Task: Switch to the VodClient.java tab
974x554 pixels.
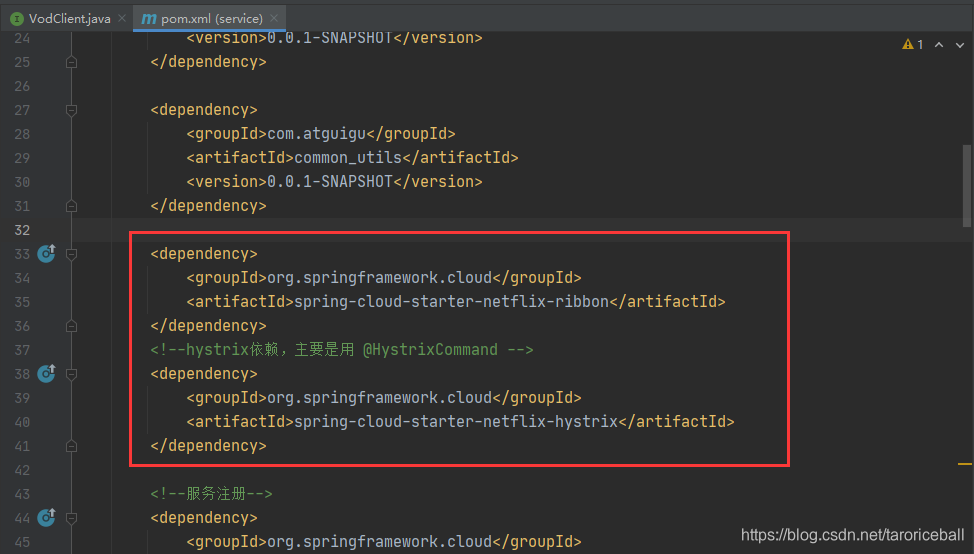Action: coord(70,19)
